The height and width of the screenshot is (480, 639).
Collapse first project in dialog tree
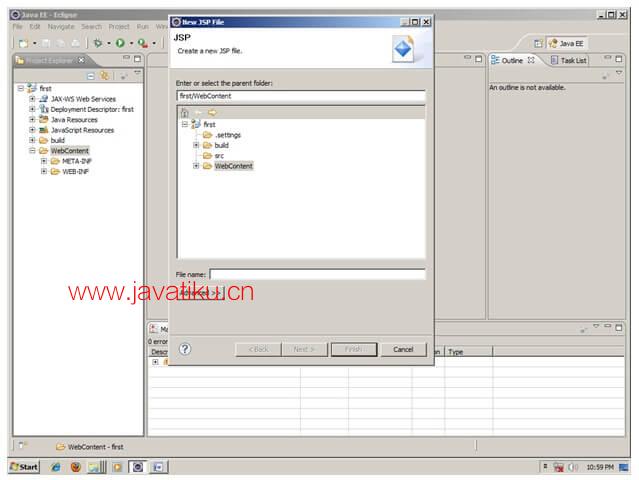click(x=185, y=124)
